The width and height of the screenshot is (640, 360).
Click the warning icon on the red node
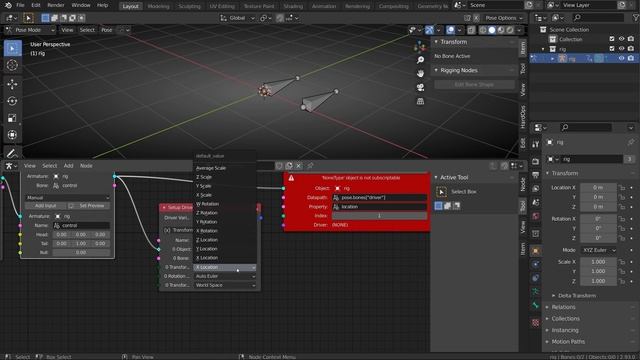pyautogui.click(x=291, y=178)
